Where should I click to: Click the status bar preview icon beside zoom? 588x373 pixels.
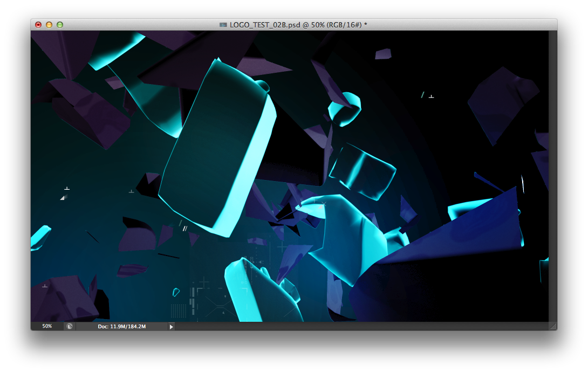point(70,326)
